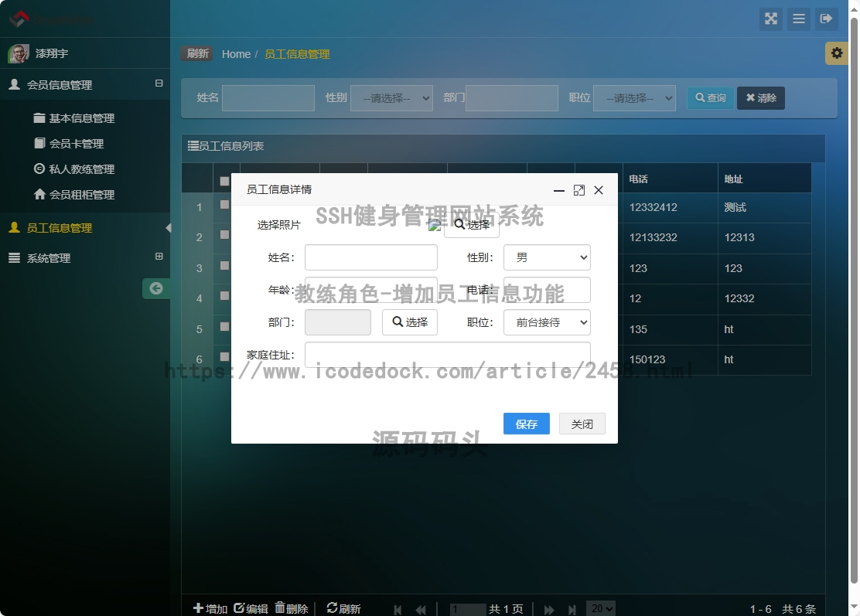
Task: Click the 编辑 edit toolbar item
Action: click(251, 608)
